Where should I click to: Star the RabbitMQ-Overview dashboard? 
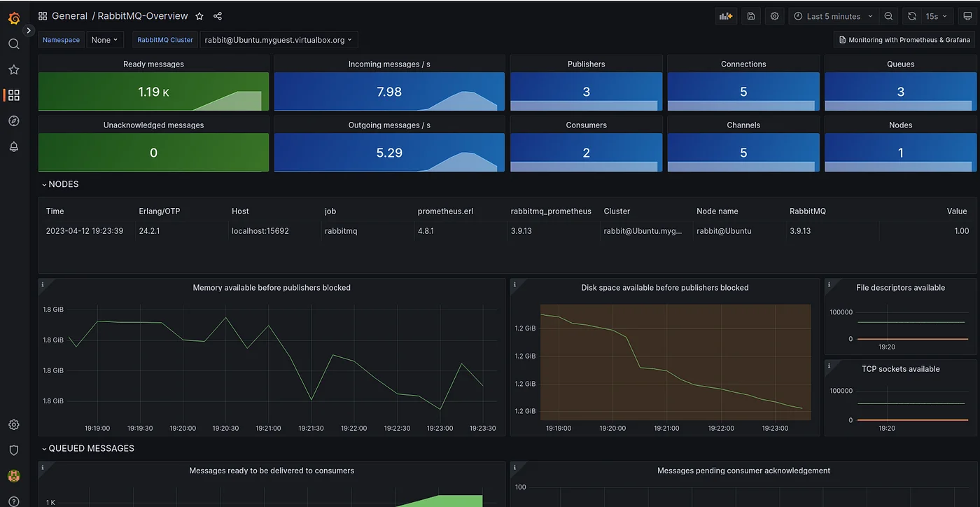tap(199, 16)
